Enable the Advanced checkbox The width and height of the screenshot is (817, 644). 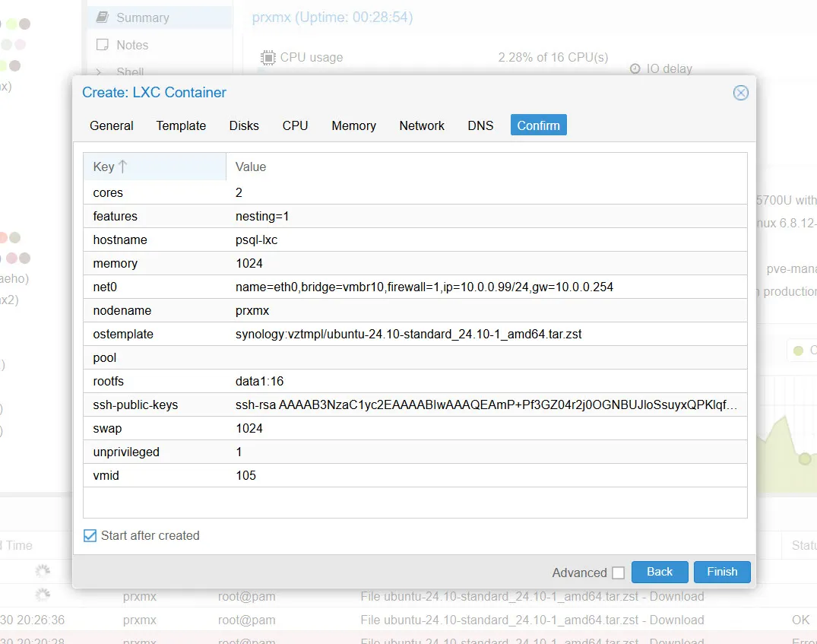pos(618,573)
